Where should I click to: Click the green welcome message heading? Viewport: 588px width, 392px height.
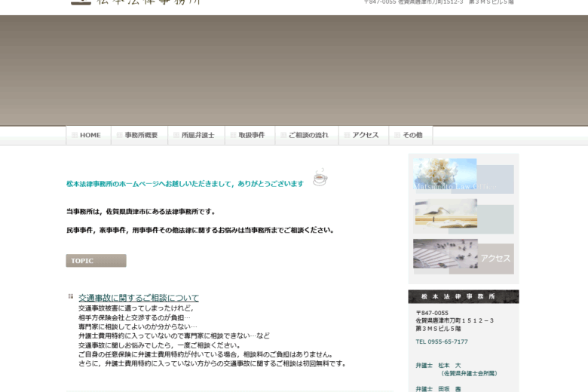(185, 183)
